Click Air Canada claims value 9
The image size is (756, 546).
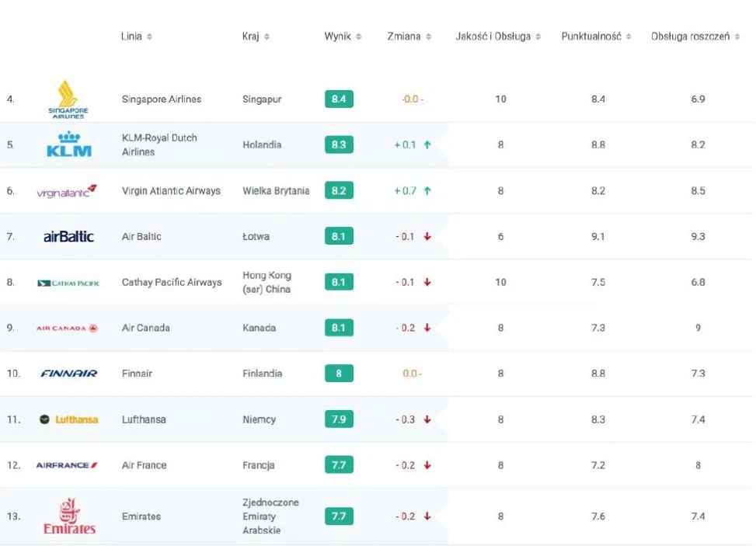tap(698, 328)
